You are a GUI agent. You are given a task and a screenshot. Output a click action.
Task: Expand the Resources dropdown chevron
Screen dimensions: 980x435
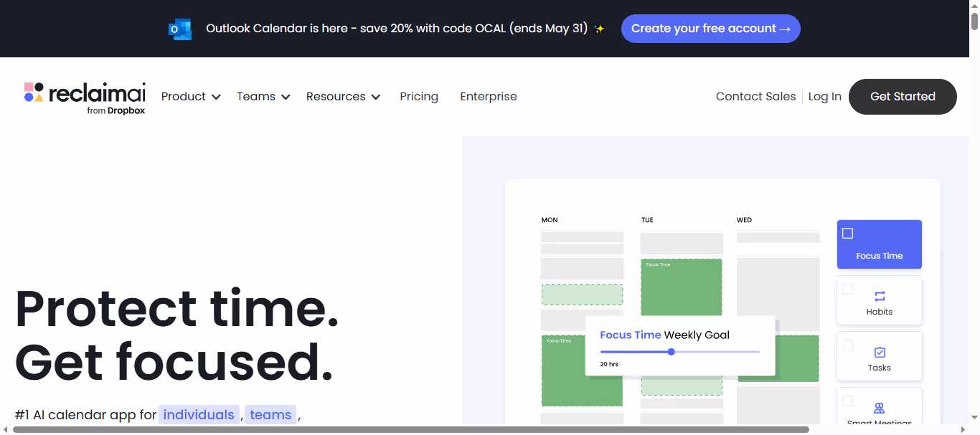click(x=376, y=97)
